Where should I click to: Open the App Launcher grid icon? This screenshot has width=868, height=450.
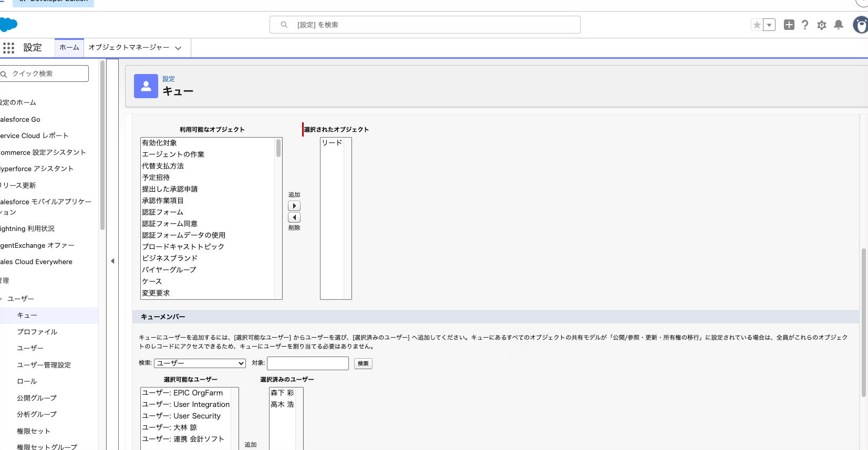[8, 48]
